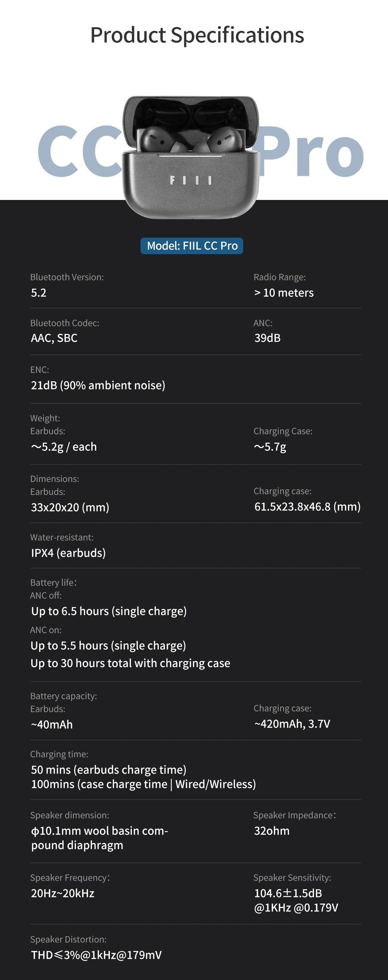This screenshot has width=388, height=980.
Task: Click the Bluetooth Version 5.2 value
Action: (x=38, y=293)
